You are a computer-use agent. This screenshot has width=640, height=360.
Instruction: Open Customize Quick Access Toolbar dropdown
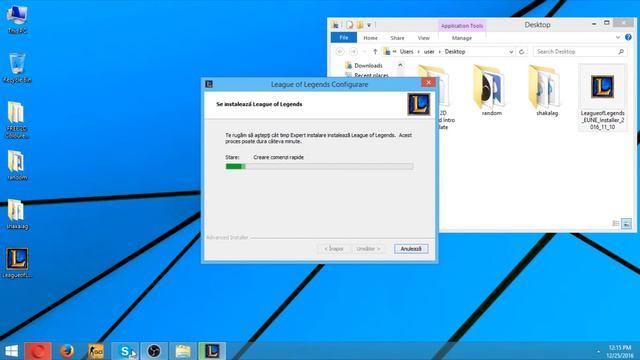point(369,25)
